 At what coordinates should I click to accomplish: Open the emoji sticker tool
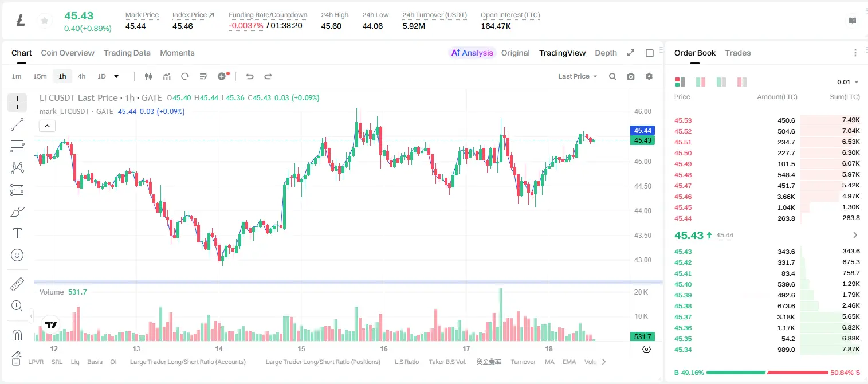tap(17, 255)
